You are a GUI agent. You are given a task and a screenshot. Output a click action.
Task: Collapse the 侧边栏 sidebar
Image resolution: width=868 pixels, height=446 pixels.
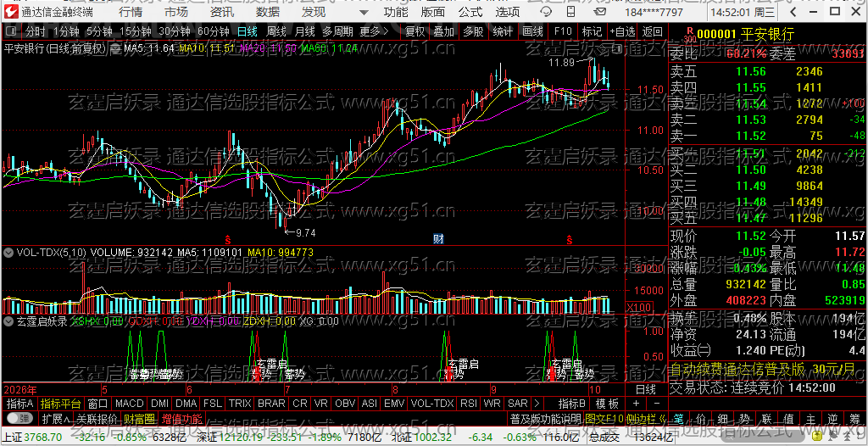tap(645, 418)
